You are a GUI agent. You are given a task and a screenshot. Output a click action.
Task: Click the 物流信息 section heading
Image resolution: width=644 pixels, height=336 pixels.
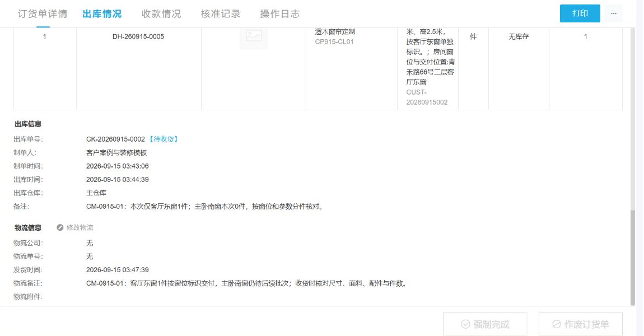coord(28,227)
